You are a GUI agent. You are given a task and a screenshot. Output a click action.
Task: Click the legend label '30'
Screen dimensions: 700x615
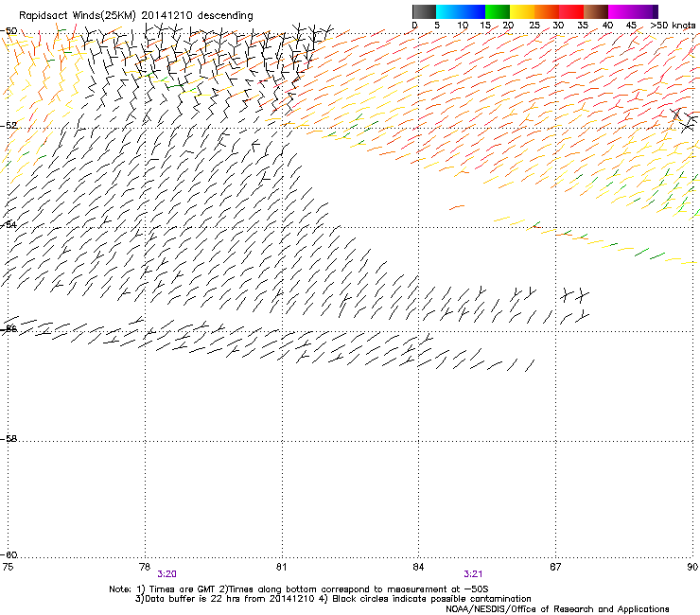(558, 26)
